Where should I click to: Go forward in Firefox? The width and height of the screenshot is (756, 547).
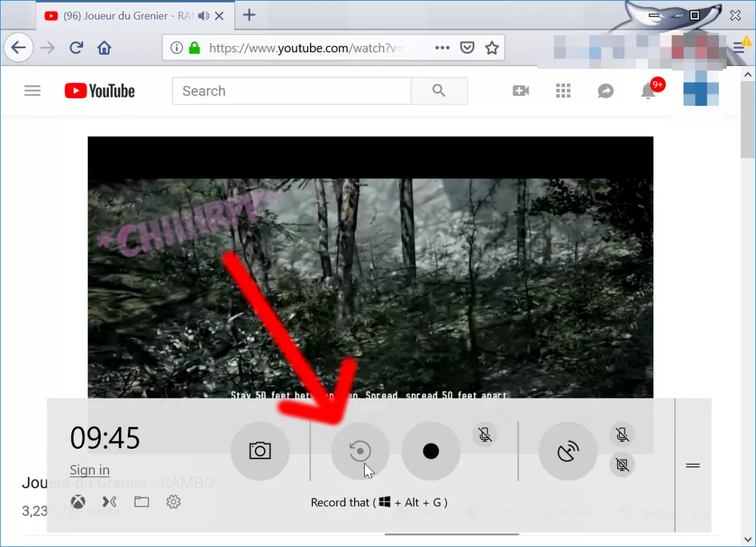coord(47,48)
